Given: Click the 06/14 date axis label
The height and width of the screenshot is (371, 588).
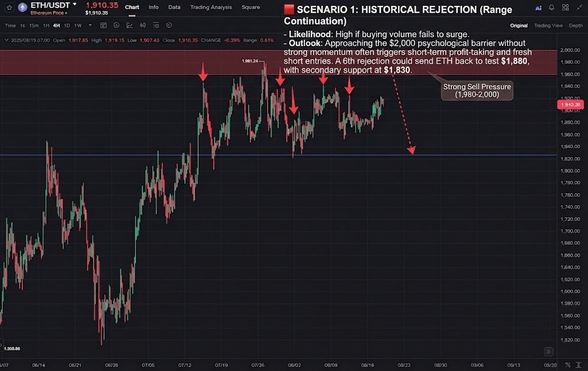Looking at the screenshot, I should coord(38,365).
